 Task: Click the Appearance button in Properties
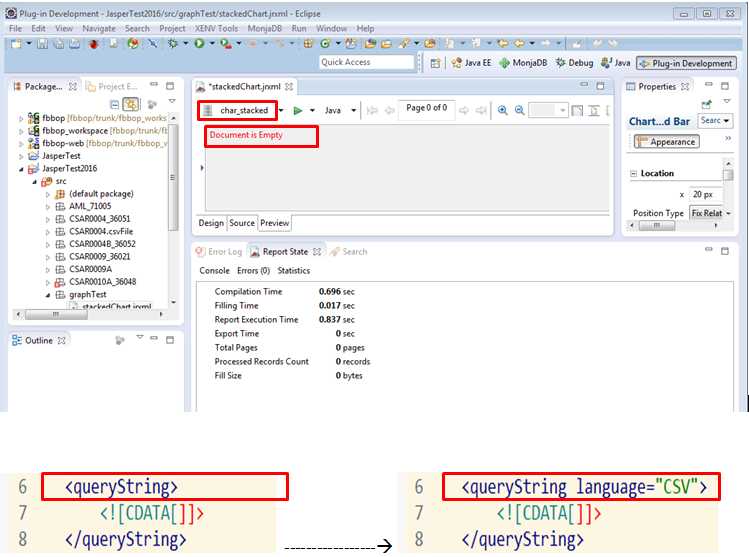pyautogui.click(x=667, y=142)
